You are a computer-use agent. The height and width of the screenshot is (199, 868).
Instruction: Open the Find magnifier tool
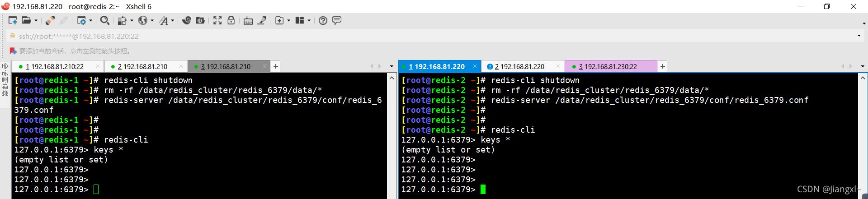click(105, 20)
